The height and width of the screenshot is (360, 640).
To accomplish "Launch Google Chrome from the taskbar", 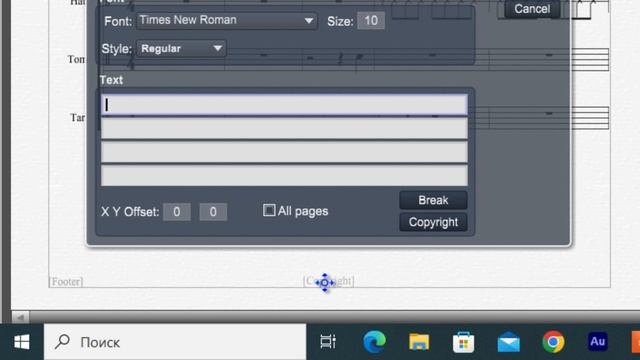I will coord(553,342).
